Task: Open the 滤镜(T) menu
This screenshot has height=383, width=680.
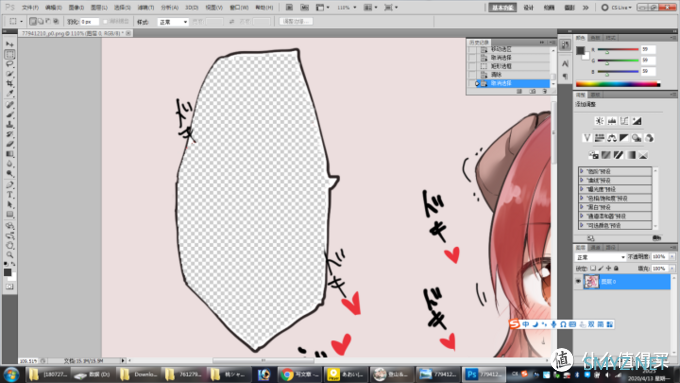Action: [146, 7]
